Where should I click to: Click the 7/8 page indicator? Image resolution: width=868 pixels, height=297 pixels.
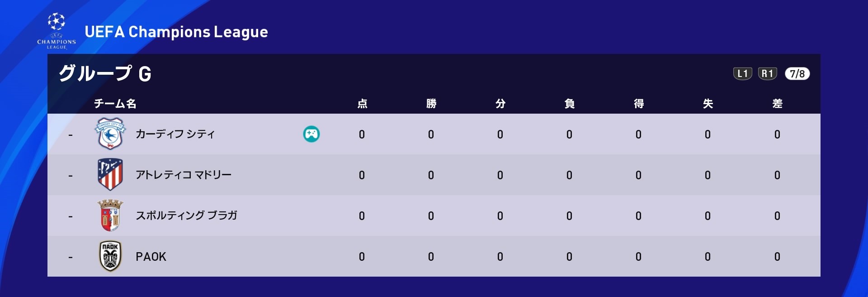797,74
